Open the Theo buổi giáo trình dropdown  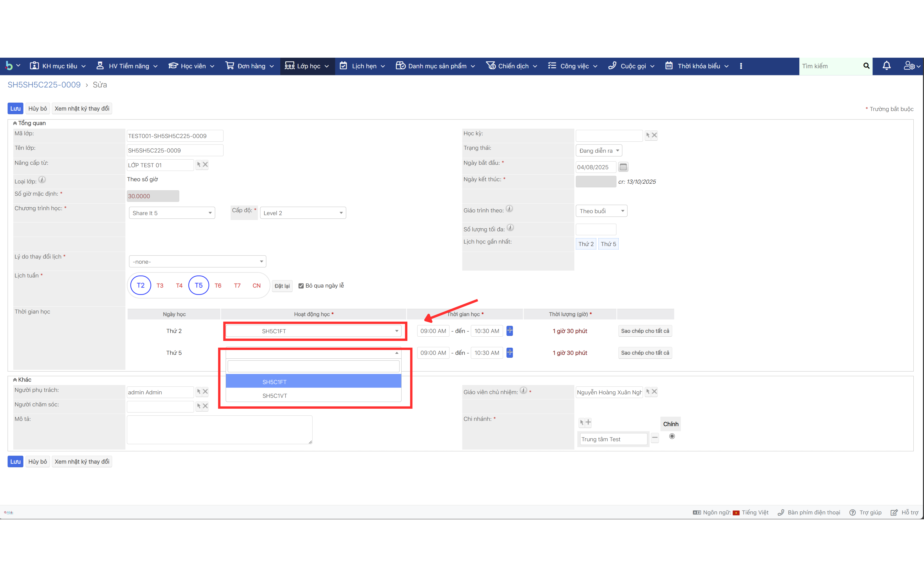[x=601, y=211]
